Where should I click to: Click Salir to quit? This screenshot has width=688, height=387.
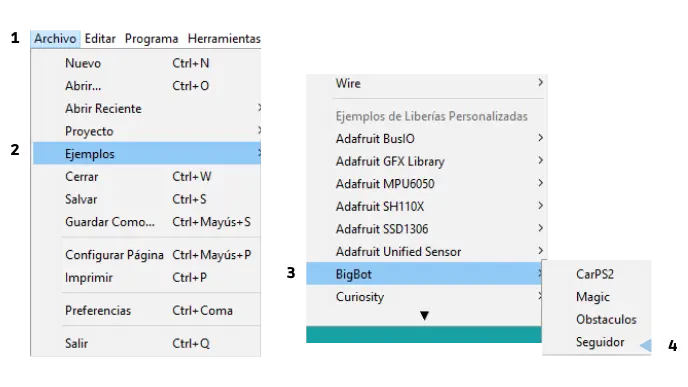click(147, 343)
